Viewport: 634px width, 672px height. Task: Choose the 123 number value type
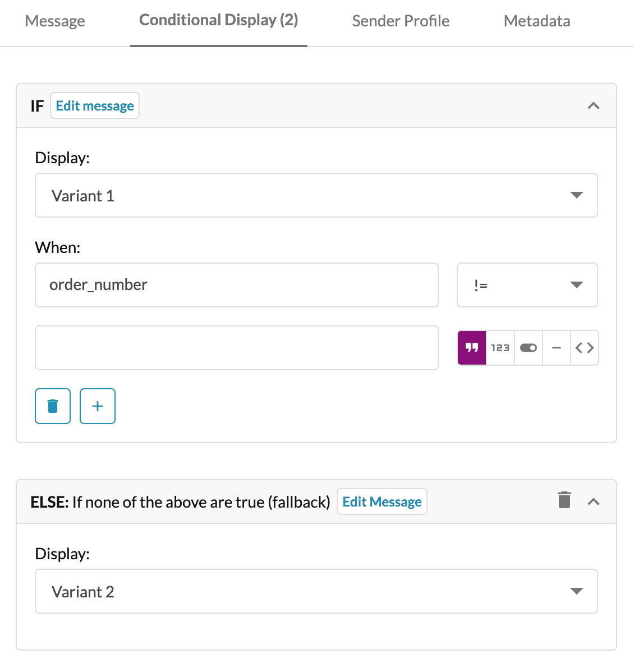[x=500, y=348]
